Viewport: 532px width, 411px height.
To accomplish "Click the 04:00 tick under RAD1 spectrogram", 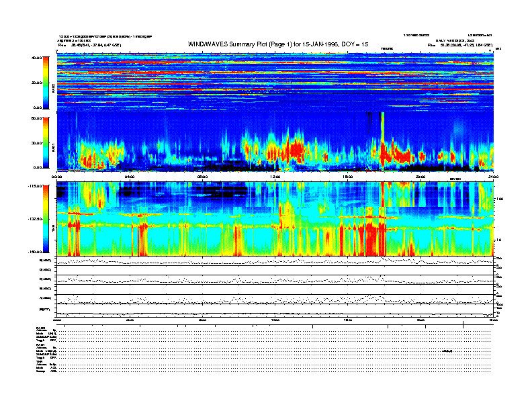I will click(x=130, y=177).
